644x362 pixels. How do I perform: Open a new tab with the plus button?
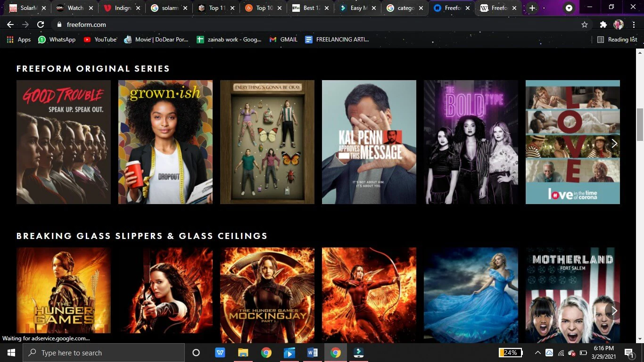532,8
